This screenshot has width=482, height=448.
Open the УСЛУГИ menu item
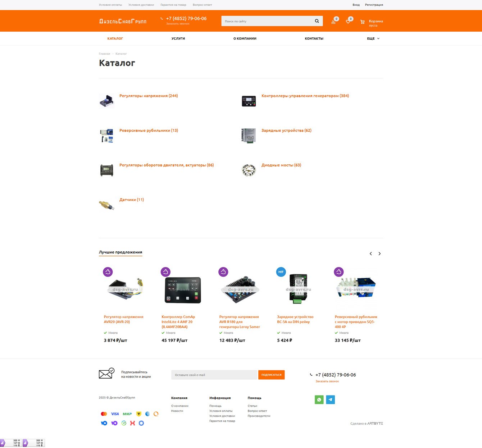178,38
